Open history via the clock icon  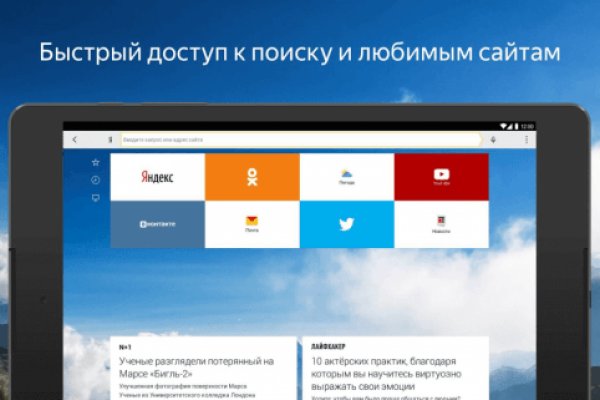pyautogui.click(x=95, y=180)
